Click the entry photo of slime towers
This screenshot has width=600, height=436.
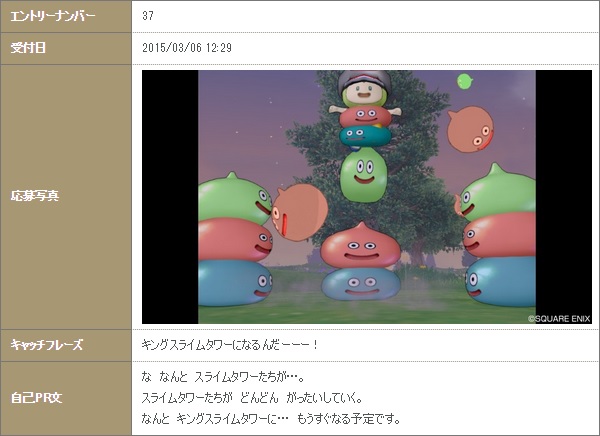[367, 197]
